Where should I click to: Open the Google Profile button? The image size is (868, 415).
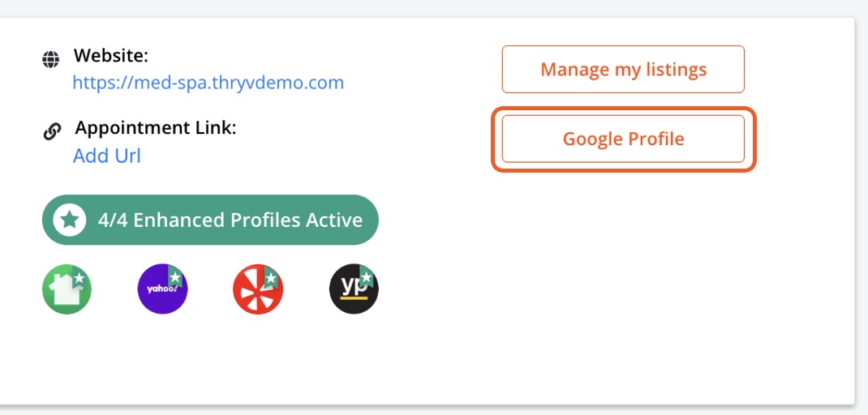623,139
